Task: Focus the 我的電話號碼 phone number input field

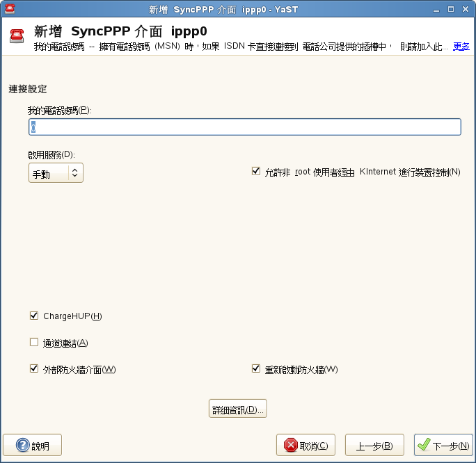Action: tap(245, 127)
